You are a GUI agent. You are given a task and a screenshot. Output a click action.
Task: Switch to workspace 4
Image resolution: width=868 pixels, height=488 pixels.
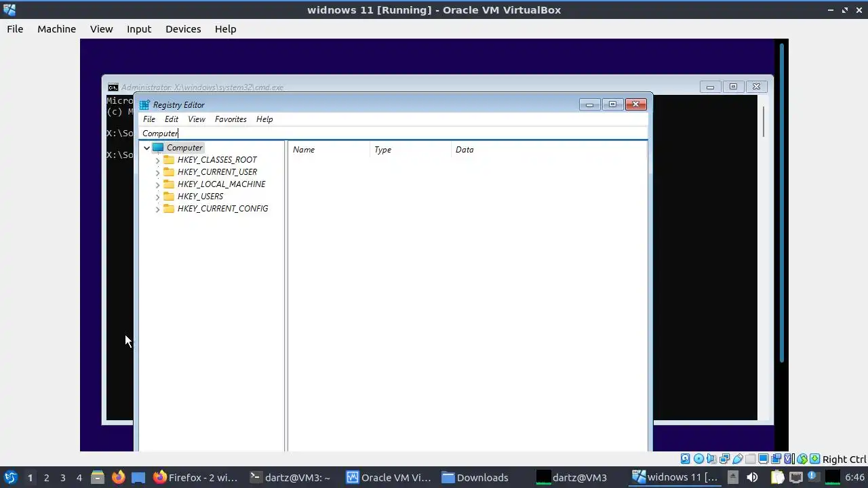(79, 477)
